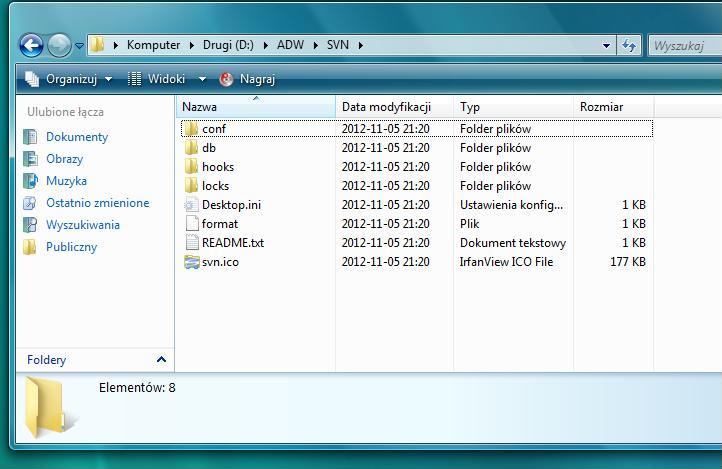The width and height of the screenshot is (722, 469).
Task: Click the README.txt document icon
Action: (x=193, y=243)
